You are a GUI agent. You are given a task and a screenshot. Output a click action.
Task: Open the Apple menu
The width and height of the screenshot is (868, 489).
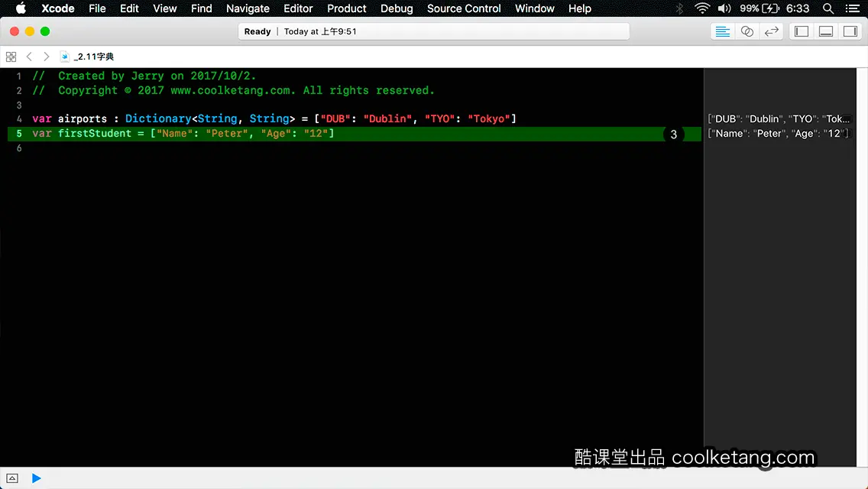point(21,8)
